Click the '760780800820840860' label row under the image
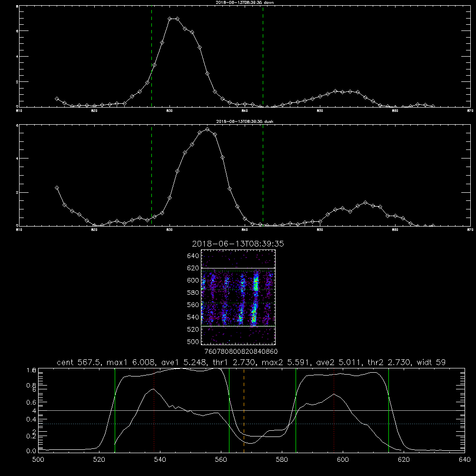 click(x=241, y=351)
